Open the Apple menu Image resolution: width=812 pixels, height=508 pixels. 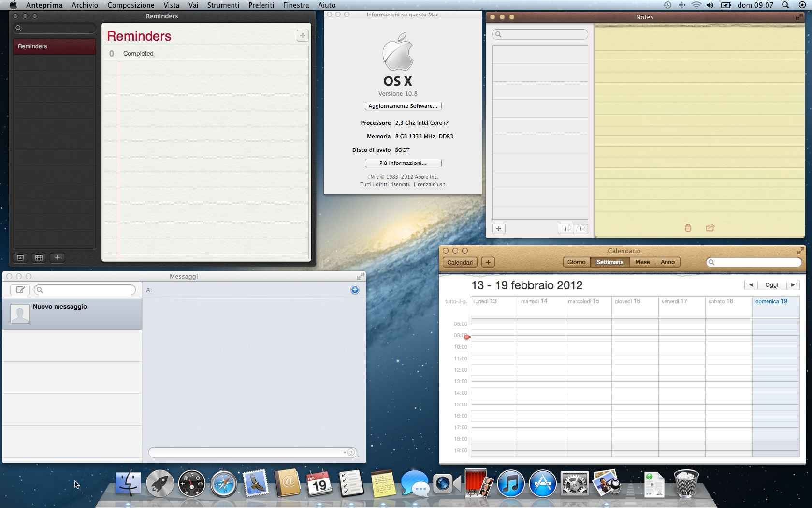13,5
